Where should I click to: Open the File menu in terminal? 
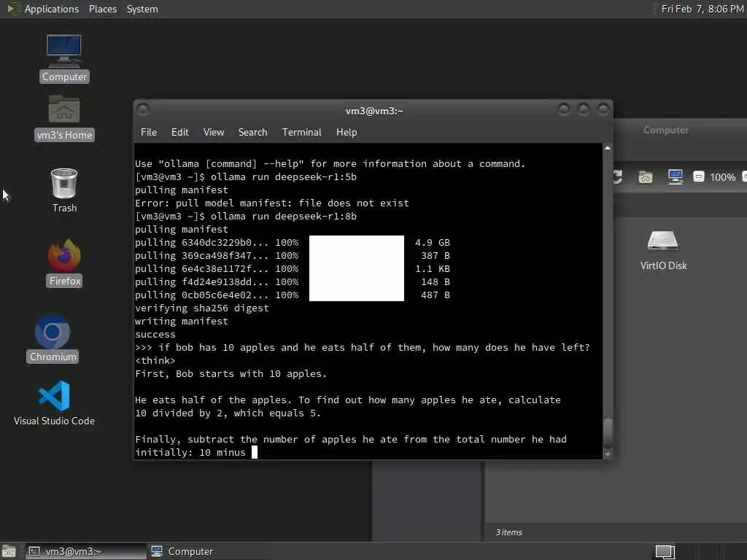coord(149,133)
